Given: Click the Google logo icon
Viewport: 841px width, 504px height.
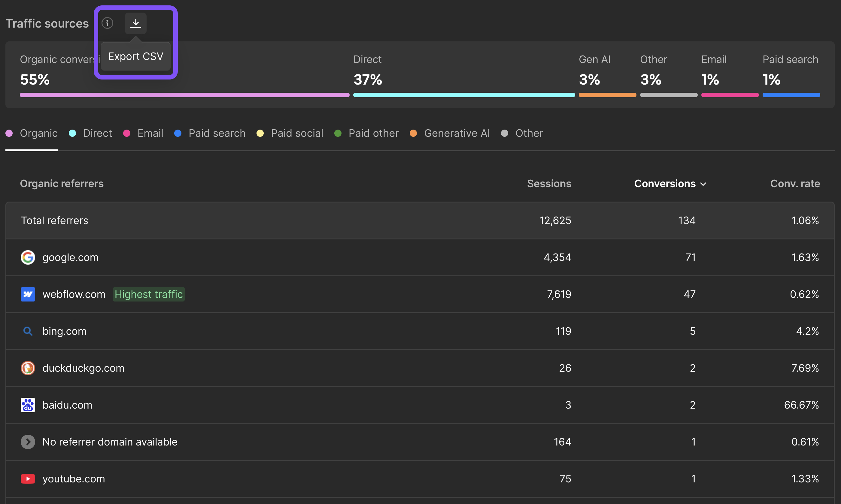Looking at the screenshot, I should coord(28,257).
